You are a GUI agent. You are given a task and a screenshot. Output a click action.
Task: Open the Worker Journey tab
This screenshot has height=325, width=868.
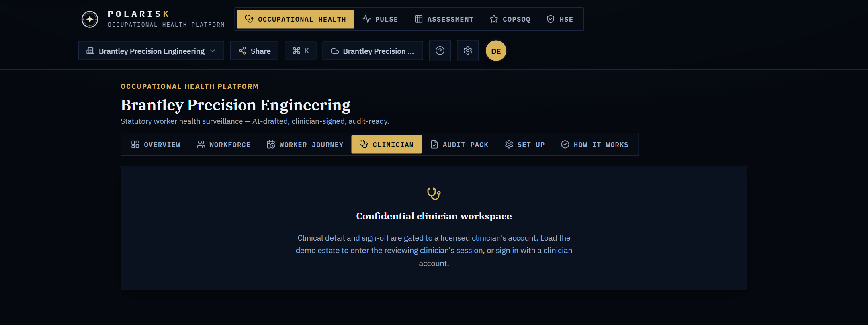pos(305,145)
